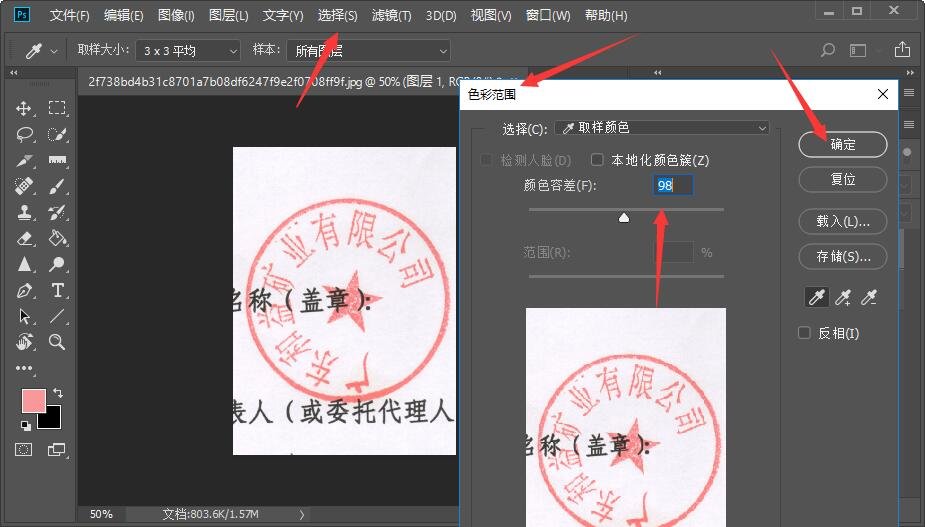Pick the Subtract from Sample eyedropper
Screen dimensions: 925x527
pyautogui.click(x=868, y=297)
